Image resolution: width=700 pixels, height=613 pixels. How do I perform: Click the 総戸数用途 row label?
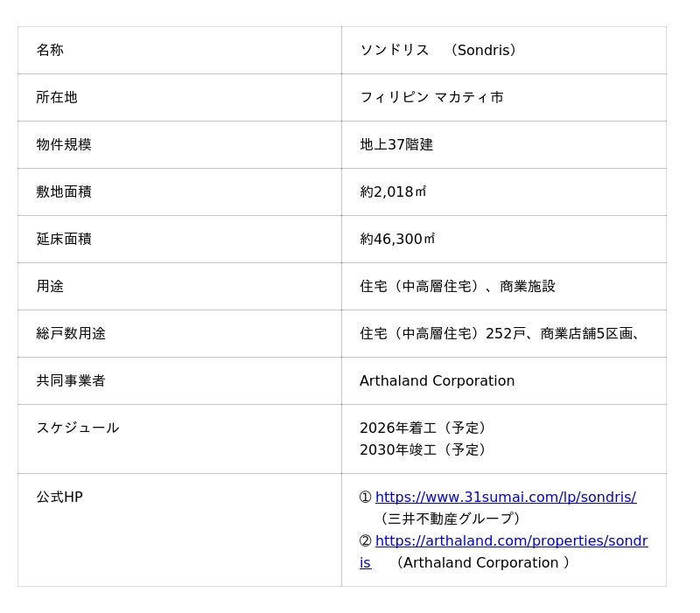[x=71, y=334]
